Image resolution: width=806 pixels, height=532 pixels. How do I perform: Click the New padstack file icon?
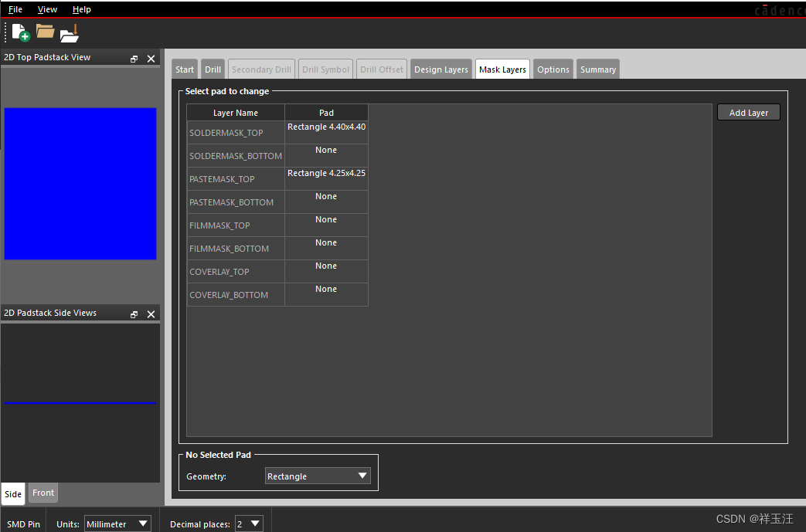click(x=21, y=32)
